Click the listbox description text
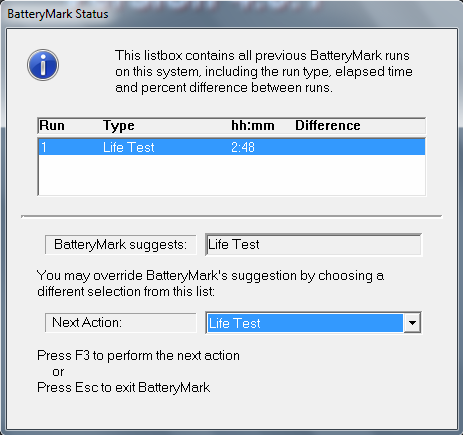 click(264, 71)
